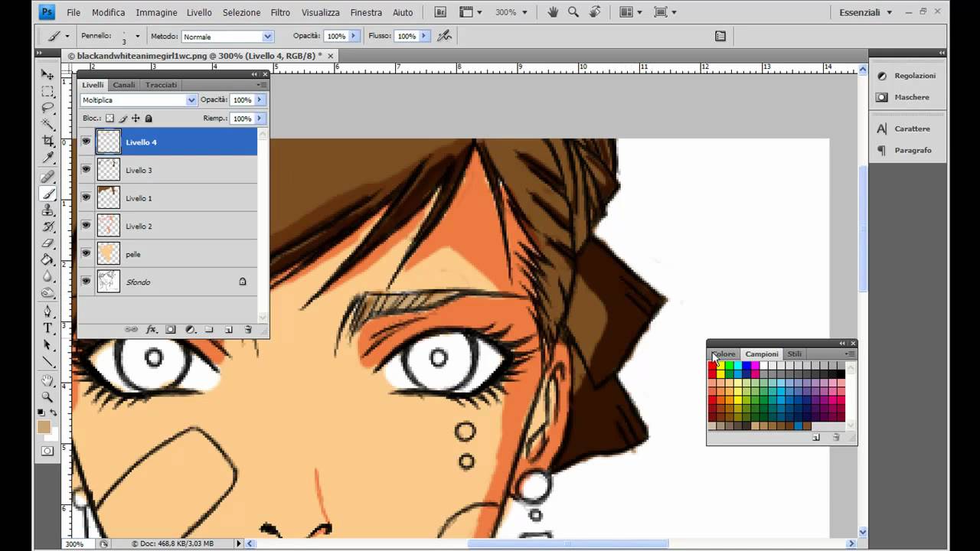Create a new layer group
The width and height of the screenshot is (980, 551).
[209, 329]
